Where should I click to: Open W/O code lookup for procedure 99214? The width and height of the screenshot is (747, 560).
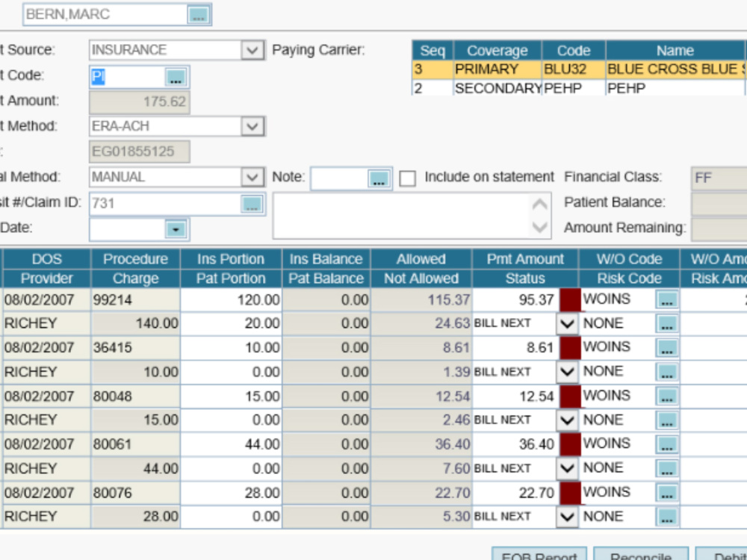[666, 300]
